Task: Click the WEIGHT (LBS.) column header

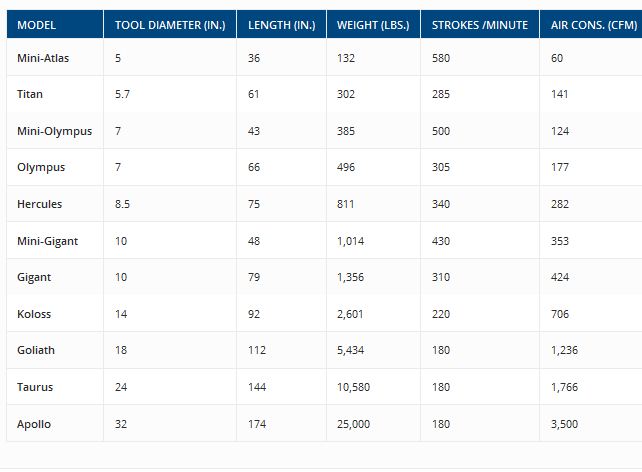Action: [373, 24]
